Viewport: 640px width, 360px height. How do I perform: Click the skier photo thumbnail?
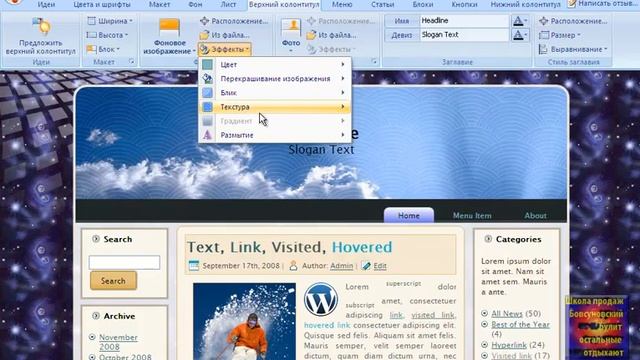[244, 322]
